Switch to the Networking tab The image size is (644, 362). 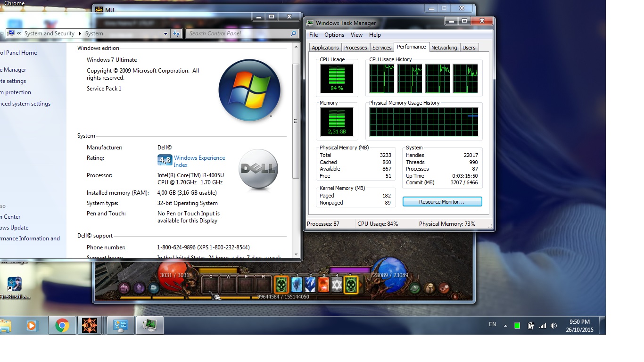click(x=444, y=48)
